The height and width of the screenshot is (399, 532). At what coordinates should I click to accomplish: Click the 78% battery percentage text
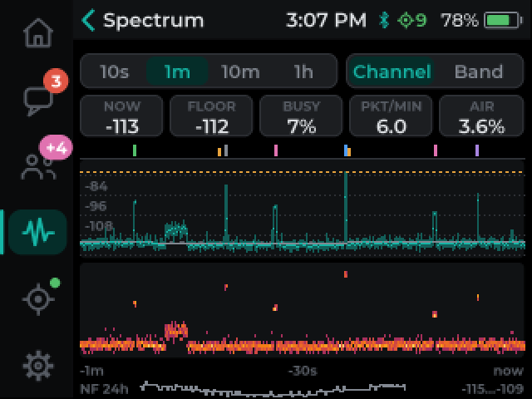(x=460, y=20)
